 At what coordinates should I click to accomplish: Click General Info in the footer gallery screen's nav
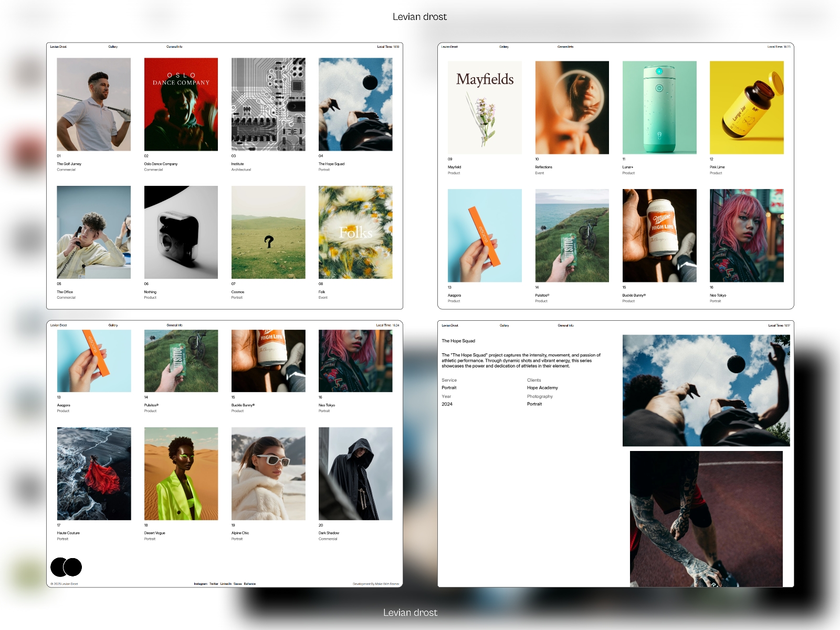174,325
